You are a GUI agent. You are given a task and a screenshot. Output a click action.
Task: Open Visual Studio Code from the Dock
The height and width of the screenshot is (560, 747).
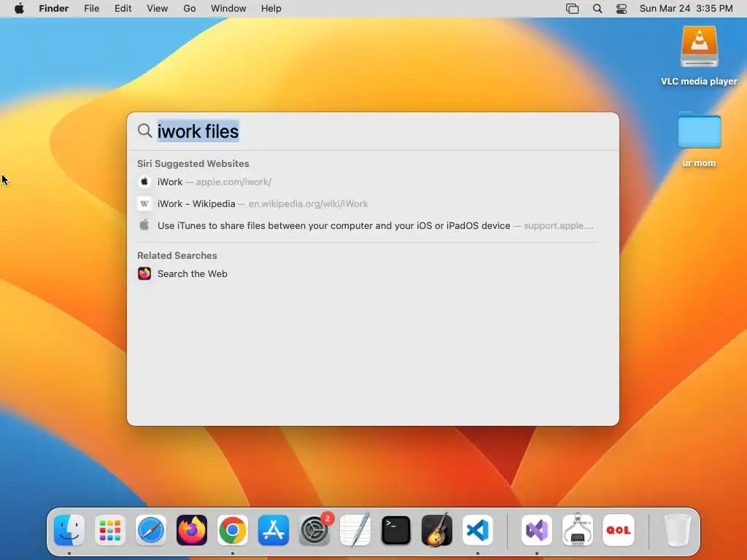[x=477, y=530]
